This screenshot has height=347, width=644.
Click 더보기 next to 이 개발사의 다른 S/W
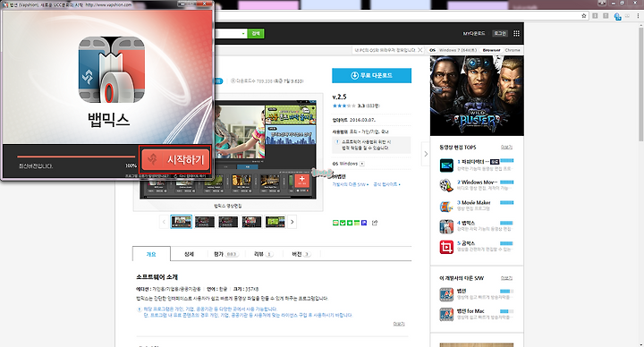506,278
